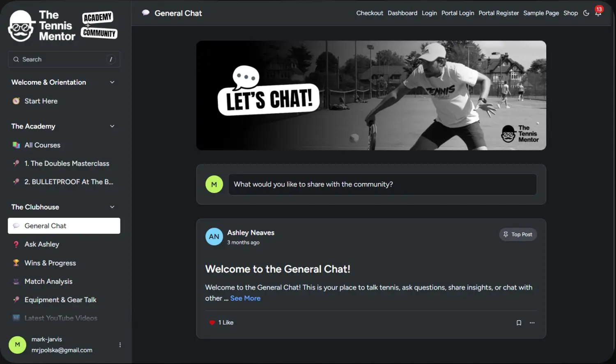The height and width of the screenshot is (364, 616).
Task: Click the header speech bubble icon
Action: (146, 13)
